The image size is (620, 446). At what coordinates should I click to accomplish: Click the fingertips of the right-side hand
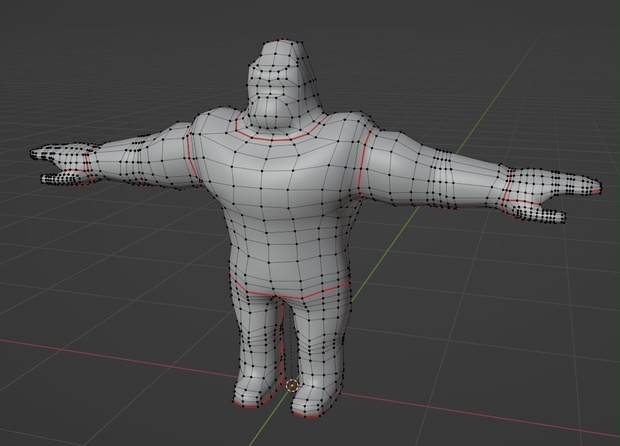[592, 187]
